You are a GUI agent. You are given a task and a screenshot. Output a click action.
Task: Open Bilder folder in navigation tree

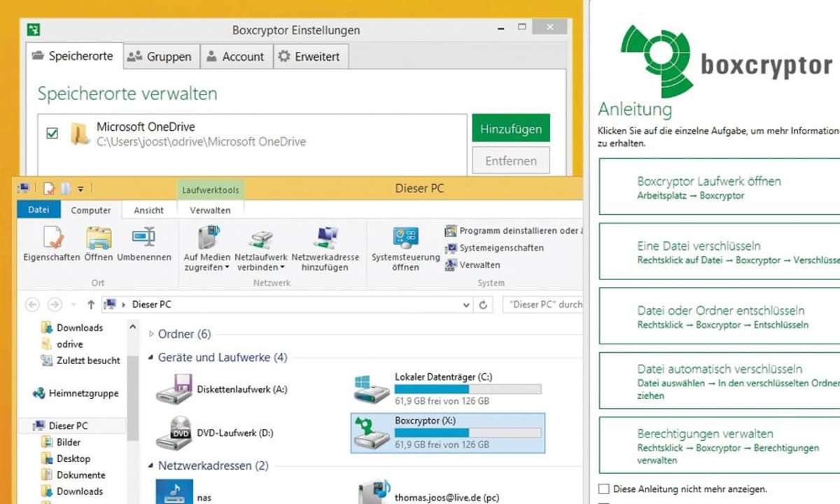(x=61, y=442)
